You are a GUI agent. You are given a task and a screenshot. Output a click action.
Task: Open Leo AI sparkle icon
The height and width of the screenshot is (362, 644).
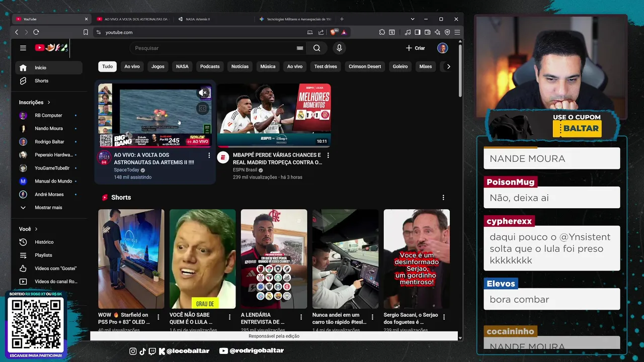437,32
